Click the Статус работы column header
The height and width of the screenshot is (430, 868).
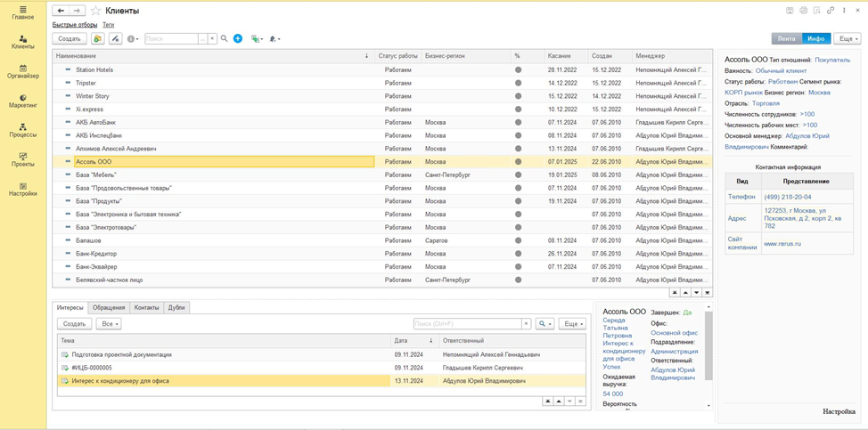pyautogui.click(x=398, y=56)
